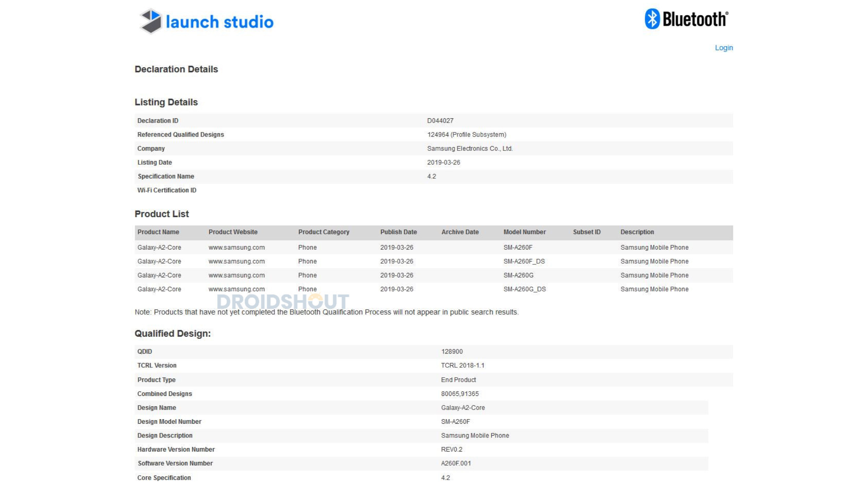Click the Login link
The image size is (868, 486).
(723, 48)
